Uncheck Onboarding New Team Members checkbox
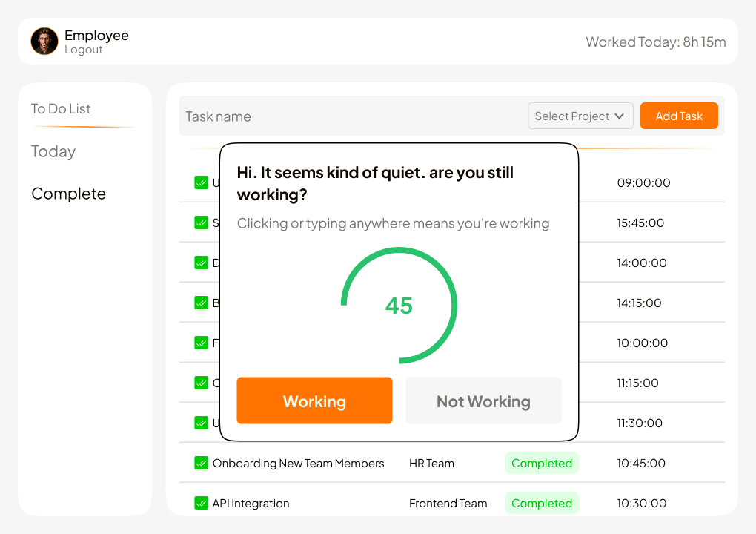756x534 pixels. (201, 463)
